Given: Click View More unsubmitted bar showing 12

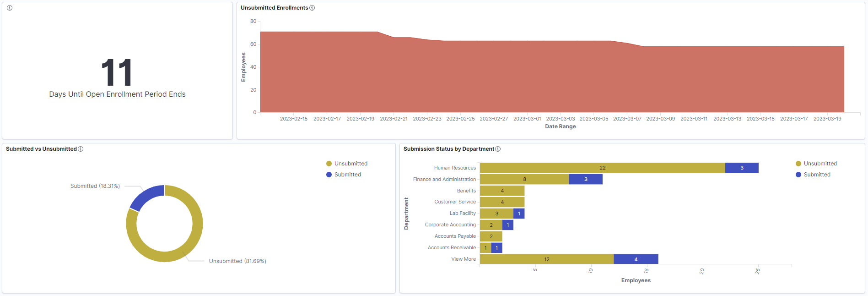Looking at the screenshot, I should tap(547, 259).
